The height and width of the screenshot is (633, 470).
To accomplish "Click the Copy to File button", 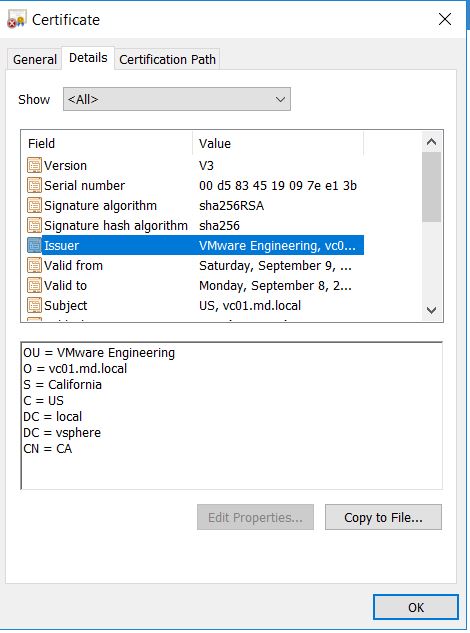I will pyautogui.click(x=383, y=517).
